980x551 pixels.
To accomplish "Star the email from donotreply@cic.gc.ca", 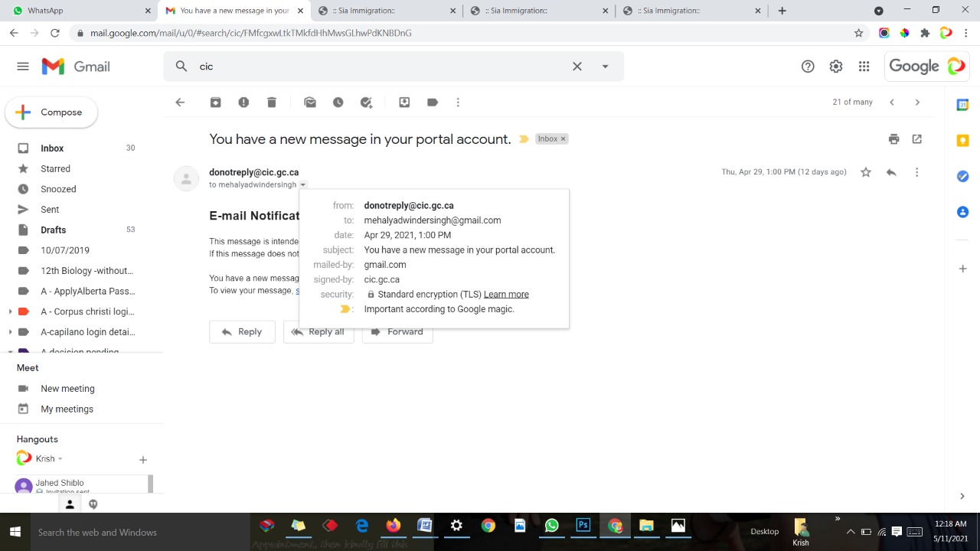I will click(866, 172).
